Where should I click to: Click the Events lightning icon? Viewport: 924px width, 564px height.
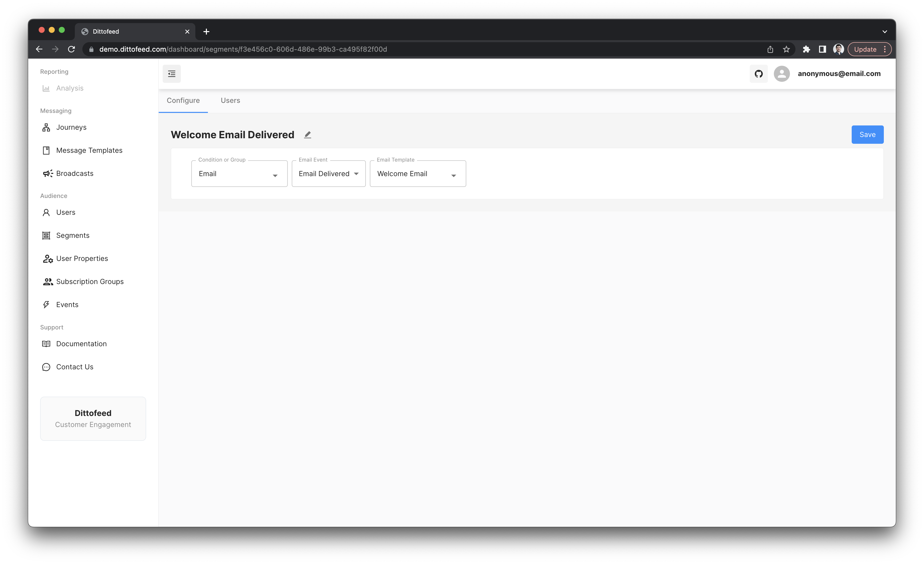[x=46, y=305]
